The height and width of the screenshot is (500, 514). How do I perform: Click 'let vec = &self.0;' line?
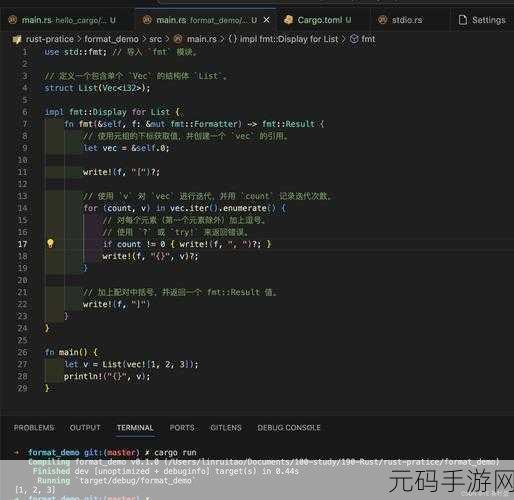(126, 148)
